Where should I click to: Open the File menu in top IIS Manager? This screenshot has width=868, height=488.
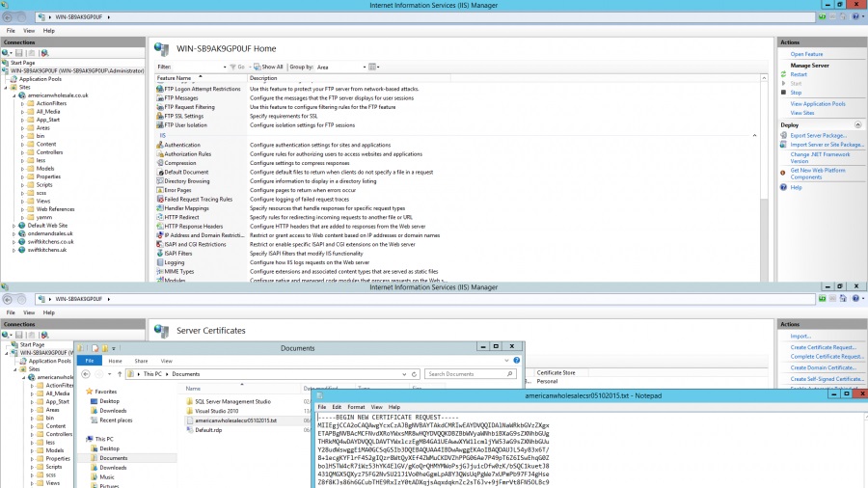11,31
